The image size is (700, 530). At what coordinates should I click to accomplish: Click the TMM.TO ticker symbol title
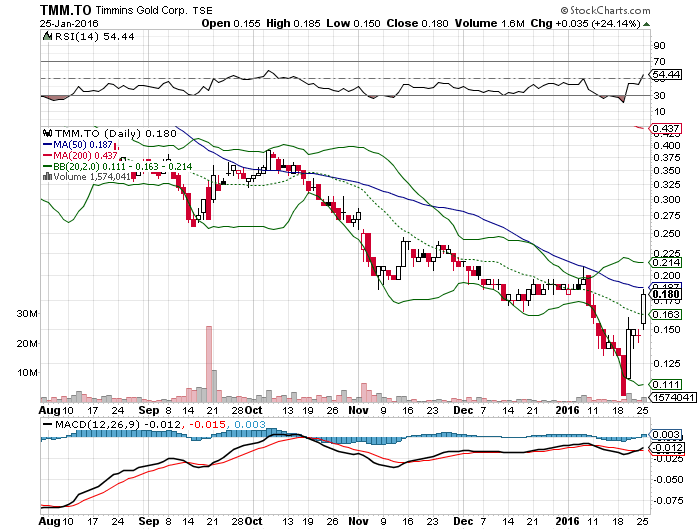coord(65,10)
